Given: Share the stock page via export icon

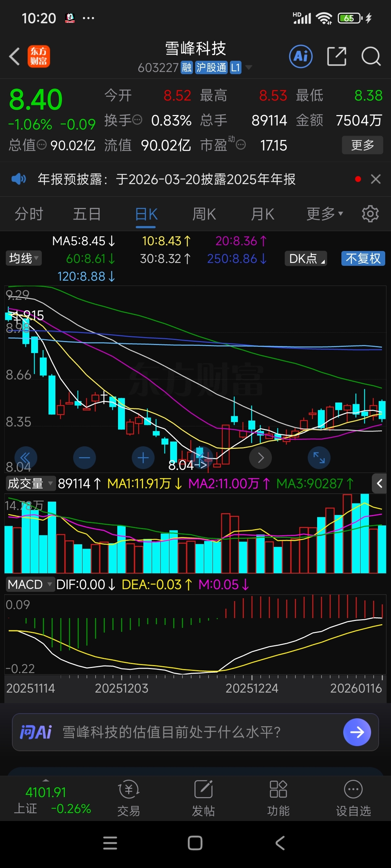Looking at the screenshot, I should (337, 56).
